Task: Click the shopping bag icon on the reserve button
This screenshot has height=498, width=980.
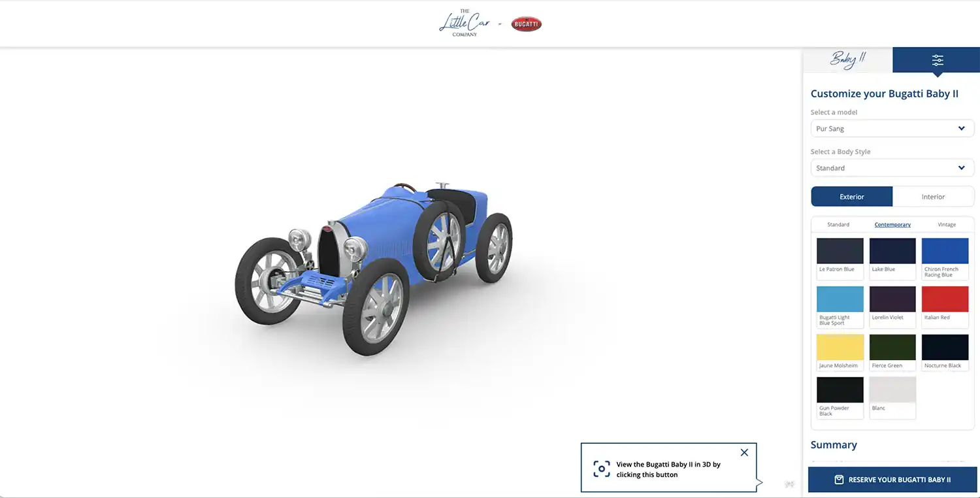Action: click(839, 480)
